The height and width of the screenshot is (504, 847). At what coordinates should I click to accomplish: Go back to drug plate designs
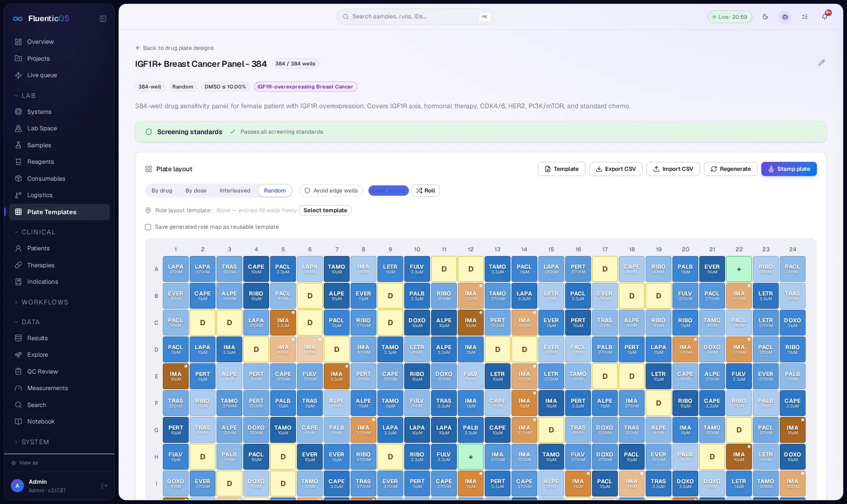[175, 48]
